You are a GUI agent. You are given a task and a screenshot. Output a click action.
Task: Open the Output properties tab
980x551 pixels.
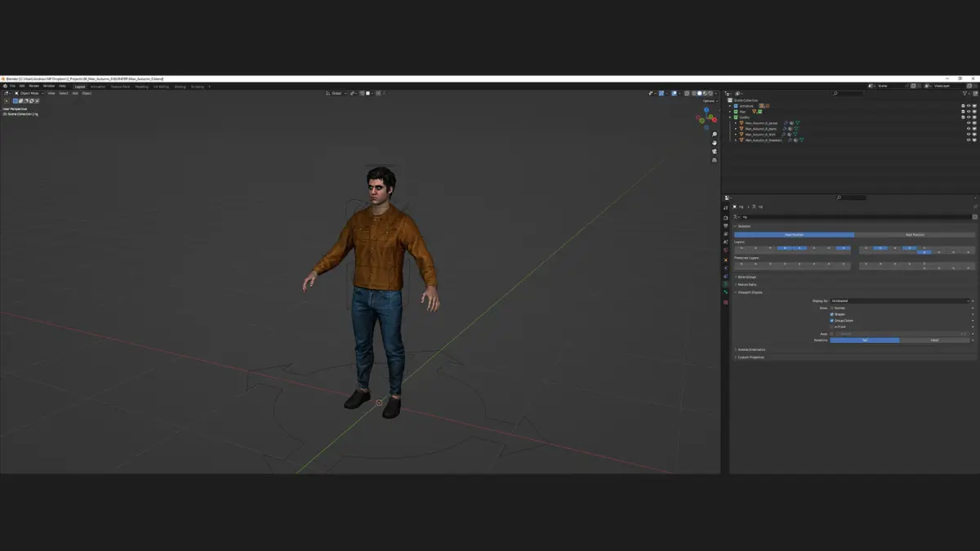click(725, 226)
